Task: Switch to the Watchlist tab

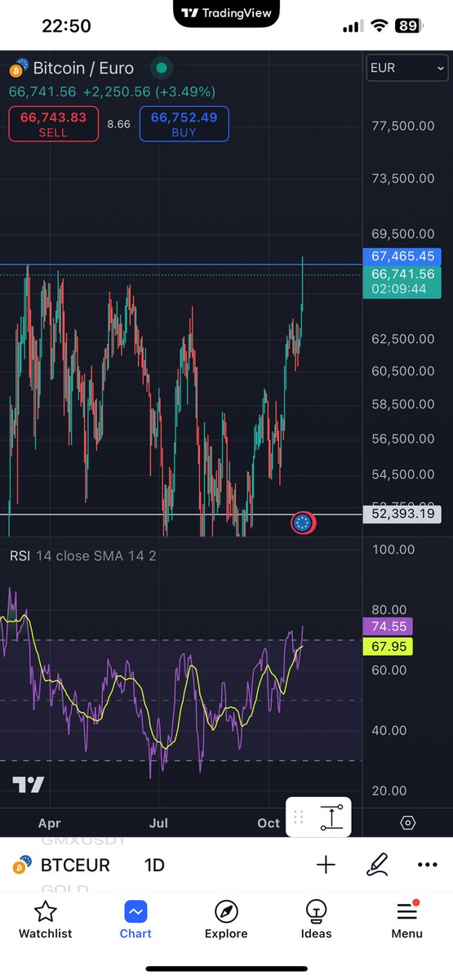Action: 46,920
